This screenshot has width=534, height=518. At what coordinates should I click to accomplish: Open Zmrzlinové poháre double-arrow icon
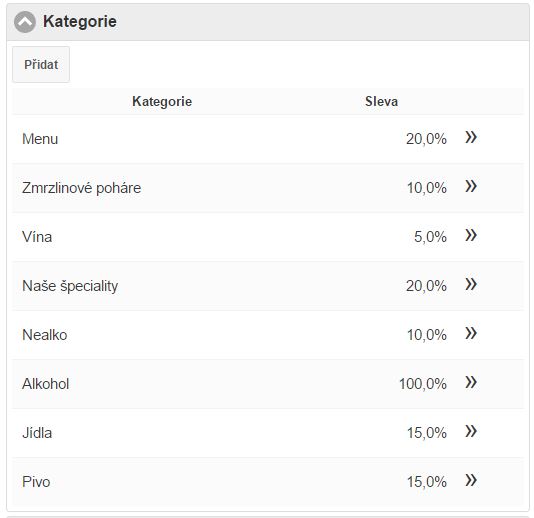(471, 187)
